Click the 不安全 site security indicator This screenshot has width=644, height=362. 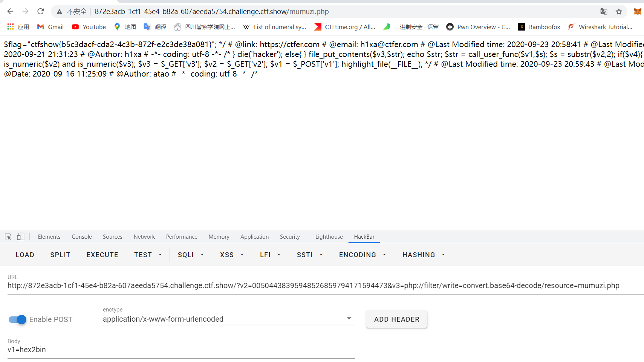pyautogui.click(x=76, y=11)
